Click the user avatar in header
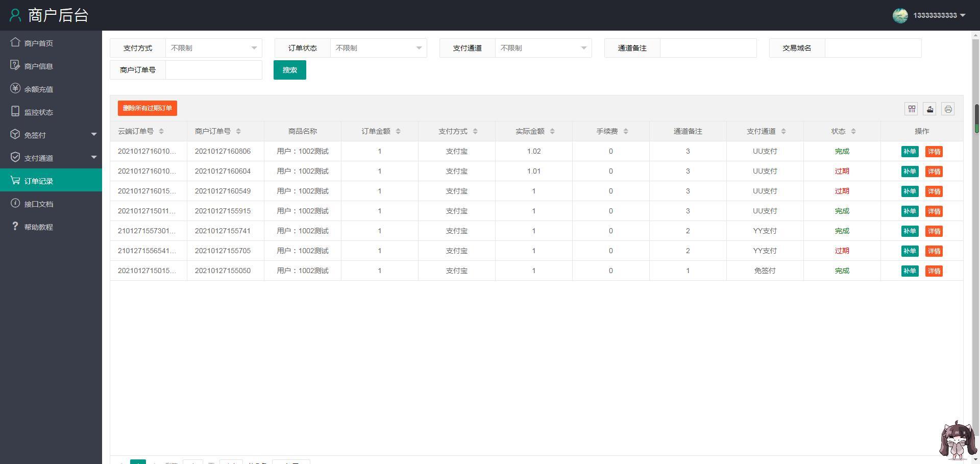 click(x=900, y=15)
